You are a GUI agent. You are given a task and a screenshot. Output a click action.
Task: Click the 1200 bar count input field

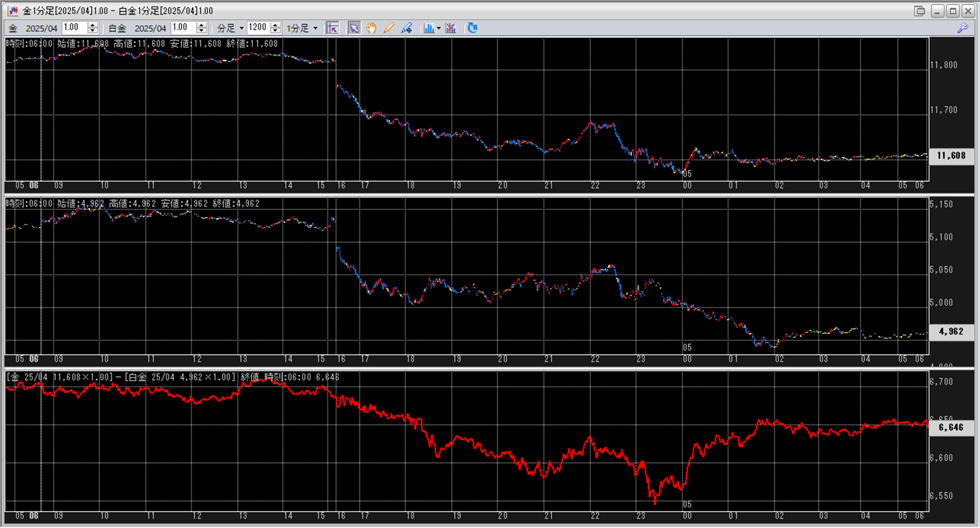click(x=258, y=28)
